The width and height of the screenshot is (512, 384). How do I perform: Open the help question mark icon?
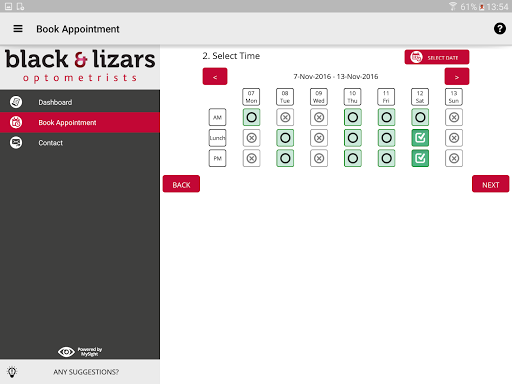tap(499, 29)
